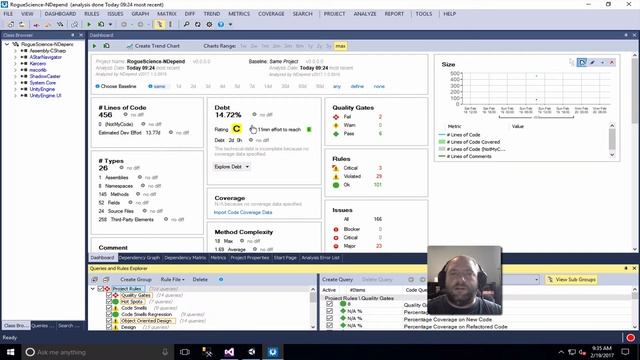Click the Quality Gates Pass green icon
Viewport: 640px width, 360px height.
(x=336, y=134)
